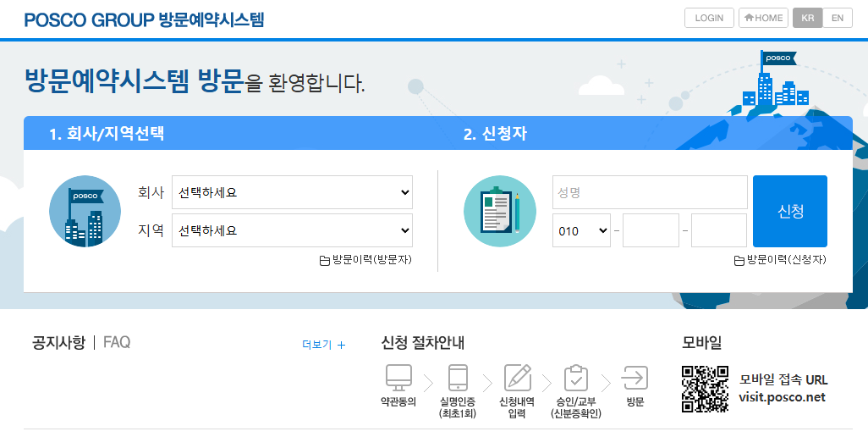Click the 약관동의 monitor icon
The width and height of the screenshot is (868, 437).
click(x=398, y=378)
